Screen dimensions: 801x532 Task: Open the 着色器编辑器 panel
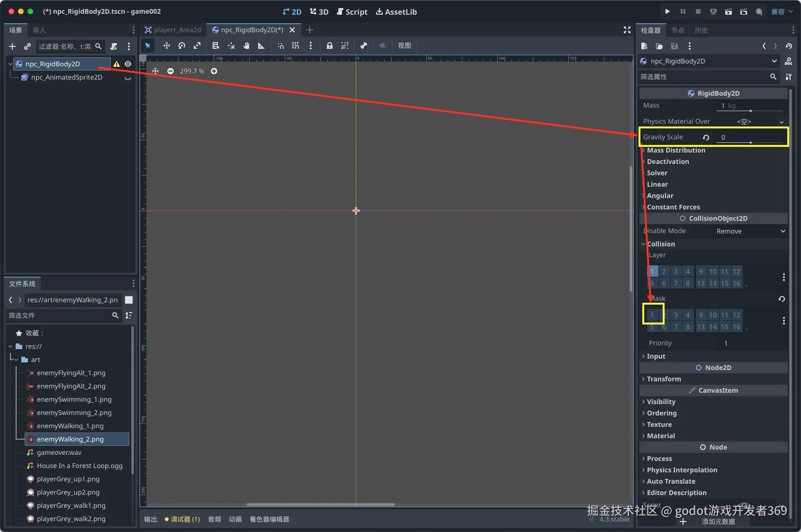click(270, 519)
